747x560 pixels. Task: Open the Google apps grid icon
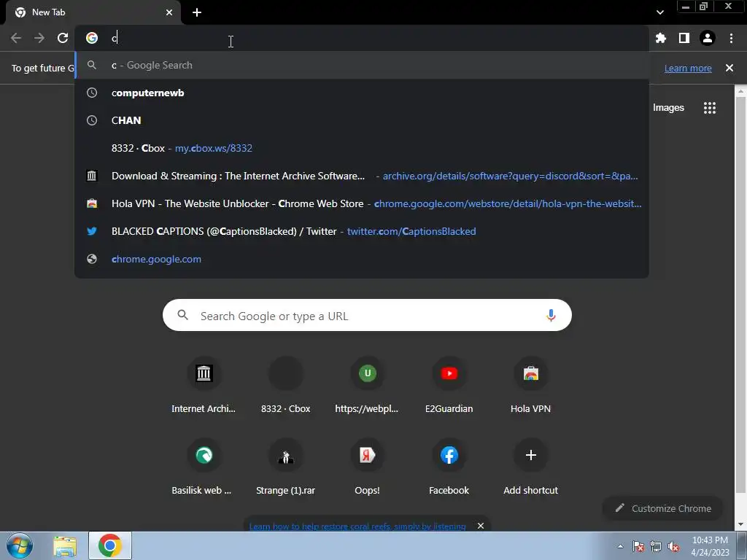point(710,108)
